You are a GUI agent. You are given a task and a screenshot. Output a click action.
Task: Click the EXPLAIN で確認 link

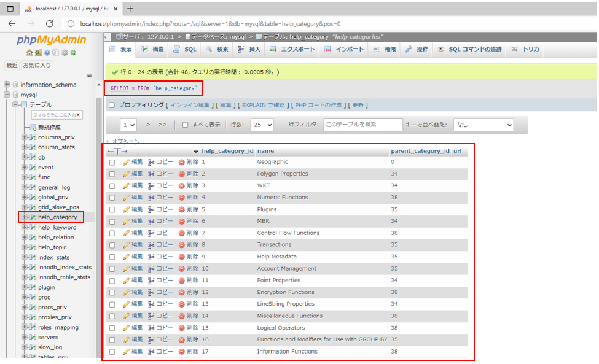point(263,106)
